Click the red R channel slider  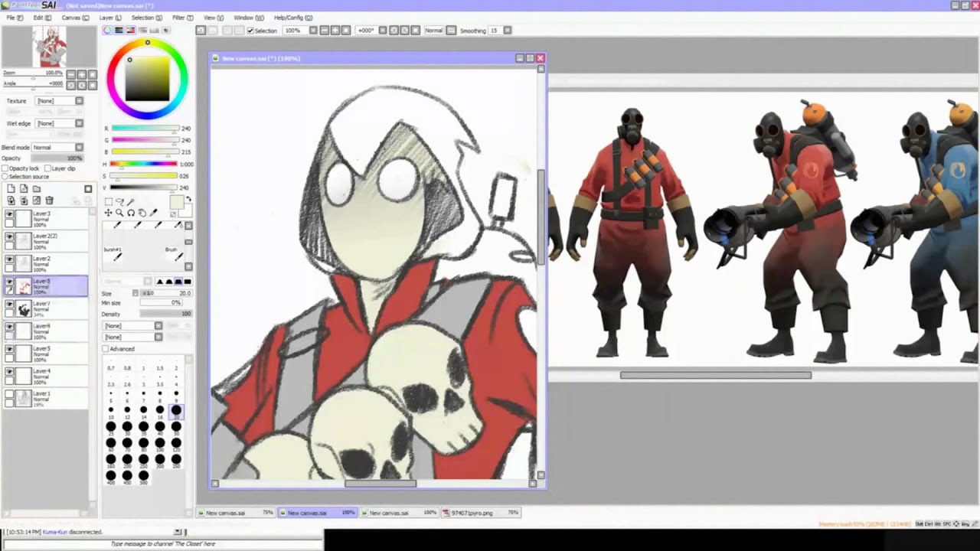pyautogui.click(x=145, y=129)
